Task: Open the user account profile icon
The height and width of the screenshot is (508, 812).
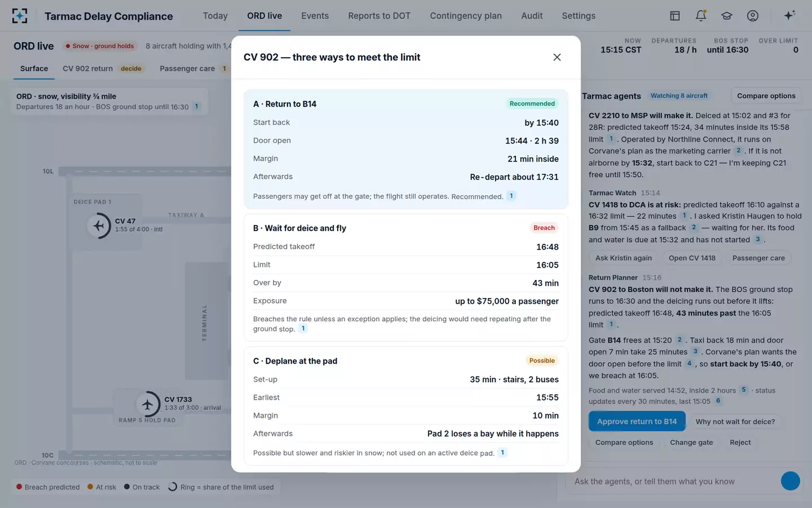Action: 753,16
